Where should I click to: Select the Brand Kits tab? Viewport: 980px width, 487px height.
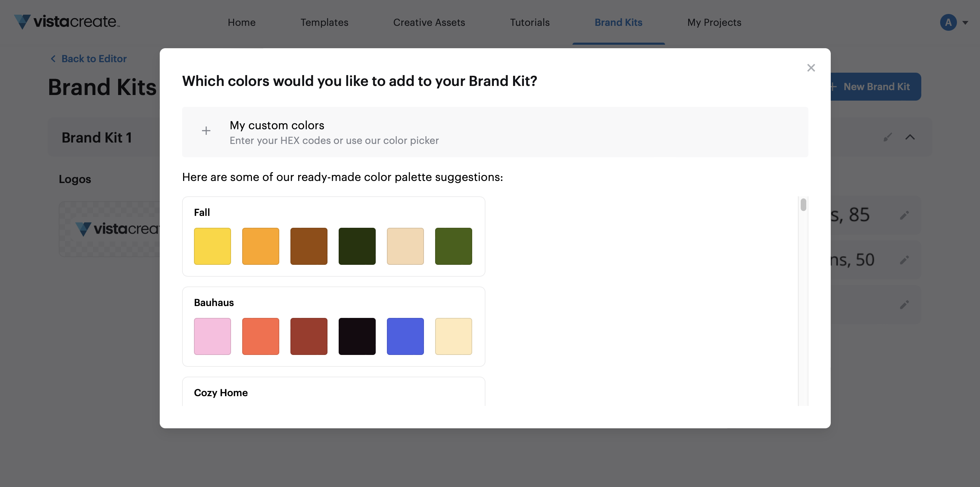[618, 22]
